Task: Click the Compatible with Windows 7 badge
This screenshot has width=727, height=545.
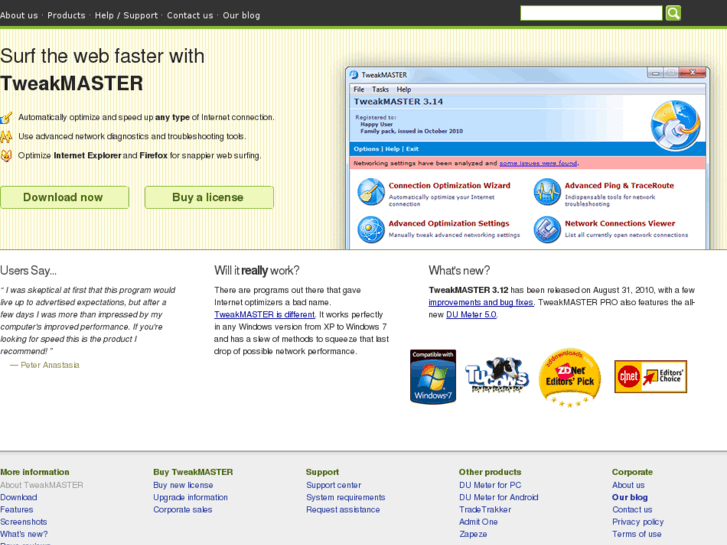Action: (x=433, y=377)
